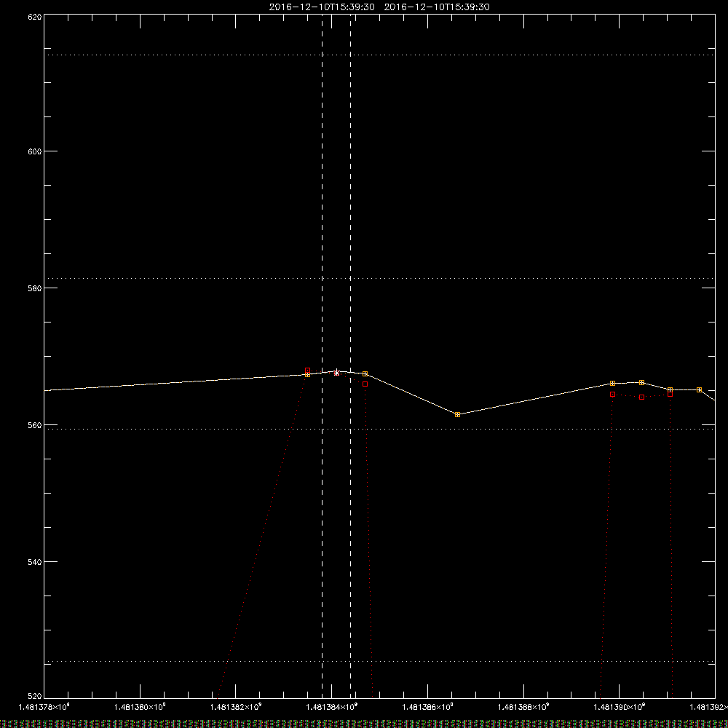Pick the middle red square of right-side trio
728x728 pixels.
coord(641,397)
